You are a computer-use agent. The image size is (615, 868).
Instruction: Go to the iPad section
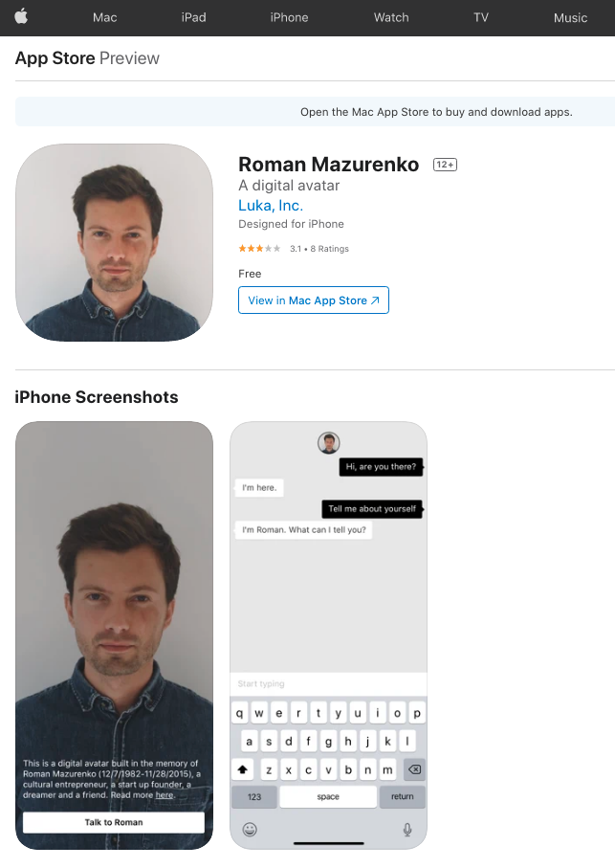pos(194,17)
